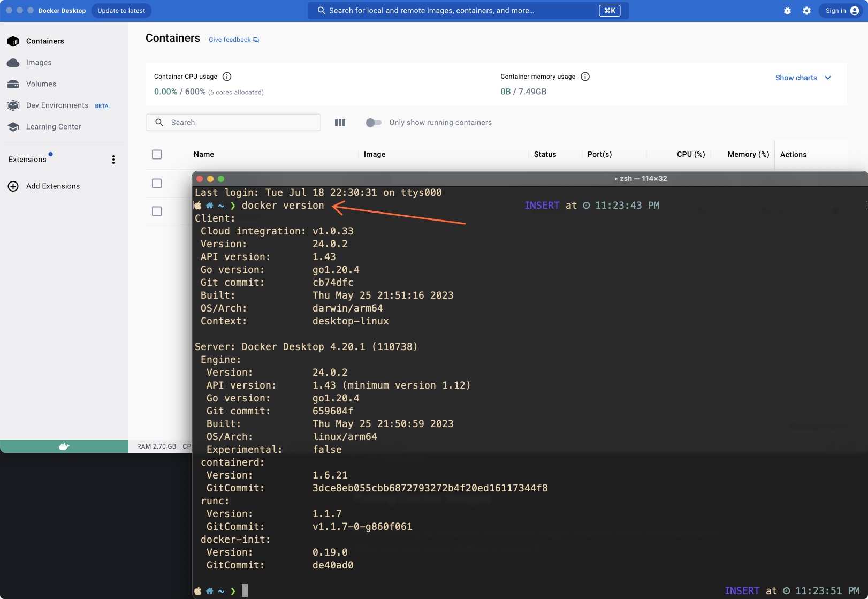Click the Apple logo icon in first terminal prompt

[x=198, y=206]
